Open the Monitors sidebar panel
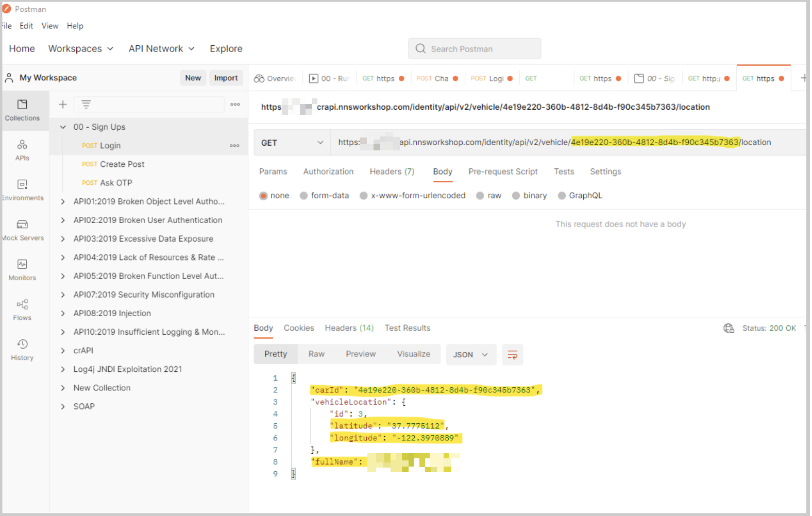812x516 pixels. [22, 270]
